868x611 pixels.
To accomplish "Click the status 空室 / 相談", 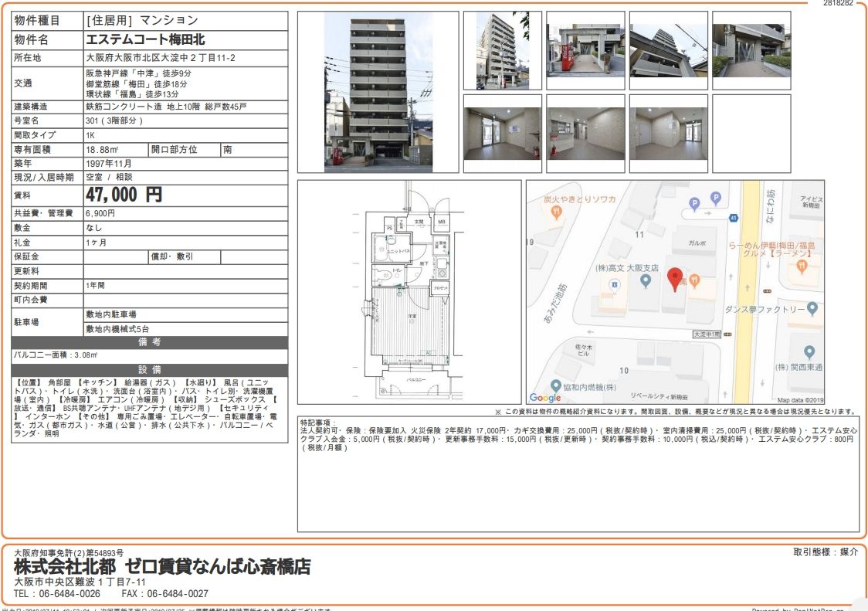I will (109, 177).
